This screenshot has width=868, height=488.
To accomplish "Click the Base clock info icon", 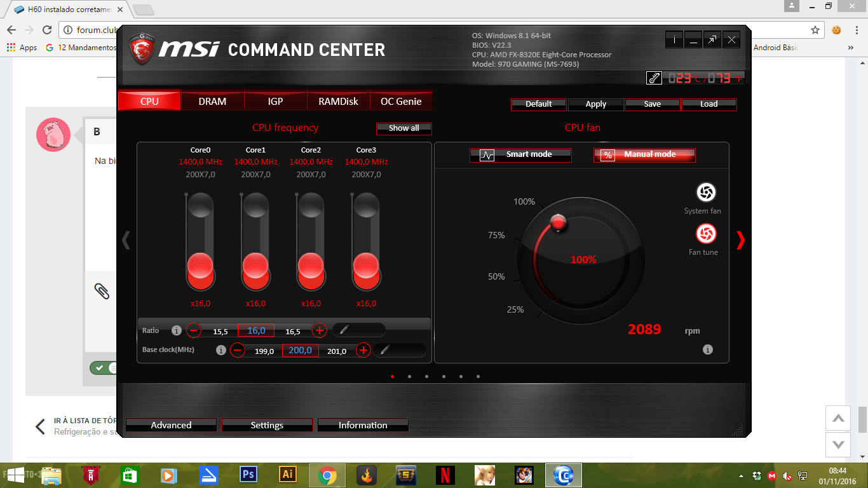I will point(221,350).
